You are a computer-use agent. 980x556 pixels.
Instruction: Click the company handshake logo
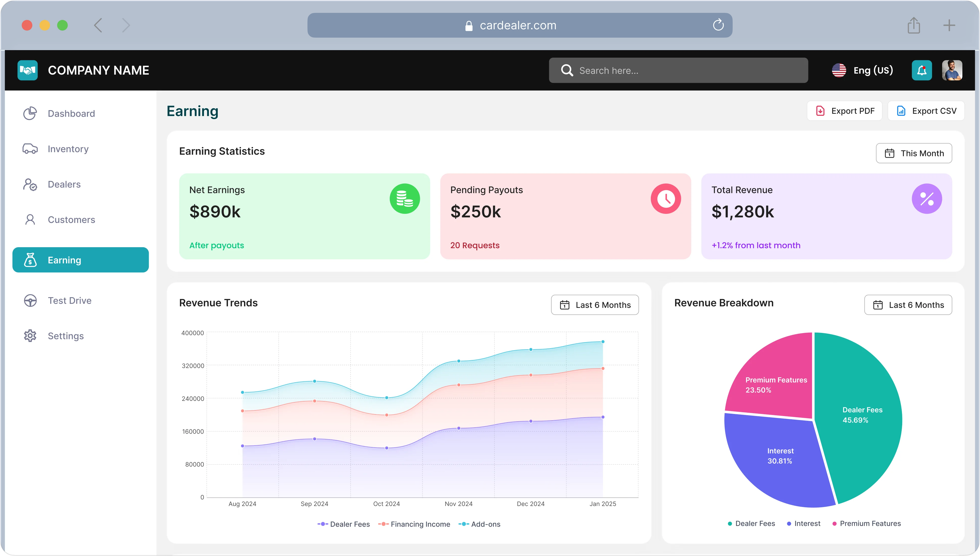pos(28,70)
